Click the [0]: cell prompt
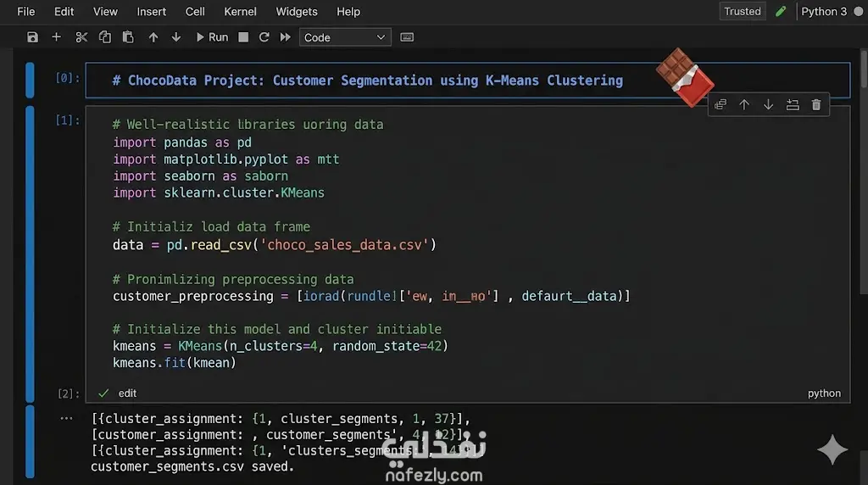868x485 pixels. (x=68, y=78)
